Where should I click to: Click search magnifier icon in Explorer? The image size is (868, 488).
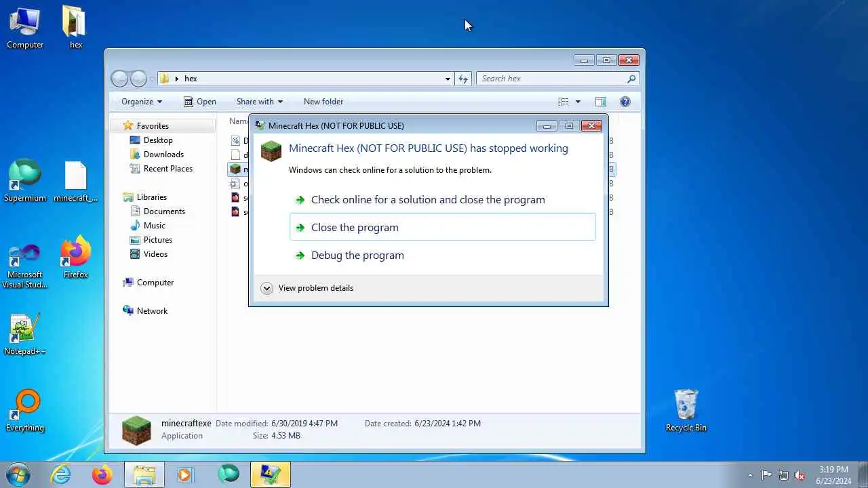click(x=631, y=79)
